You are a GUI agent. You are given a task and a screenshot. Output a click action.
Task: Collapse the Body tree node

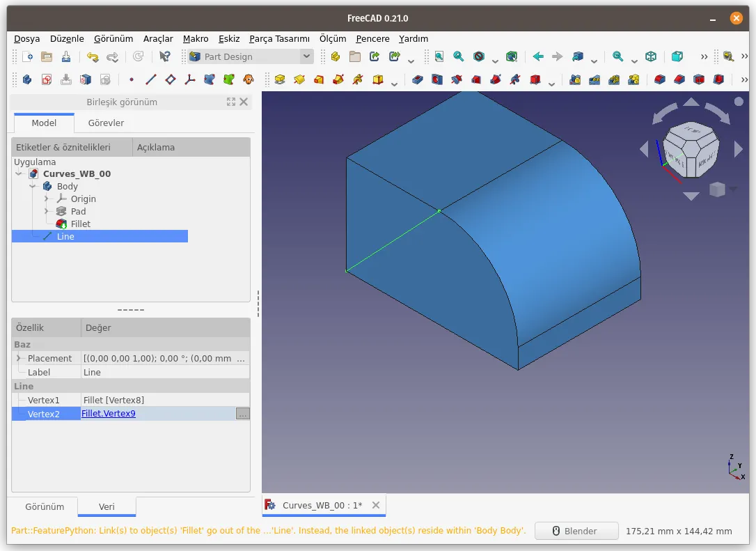pyautogui.click(x=33, y=186)
